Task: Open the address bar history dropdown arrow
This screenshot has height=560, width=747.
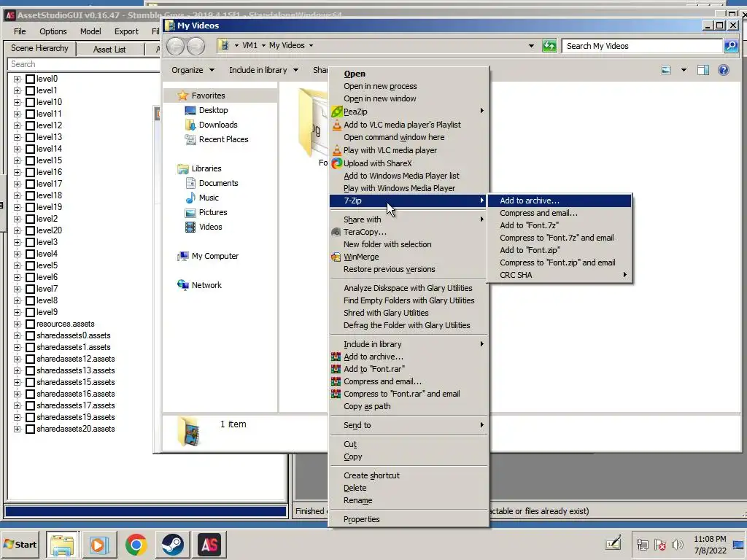Action: point(531,46)
